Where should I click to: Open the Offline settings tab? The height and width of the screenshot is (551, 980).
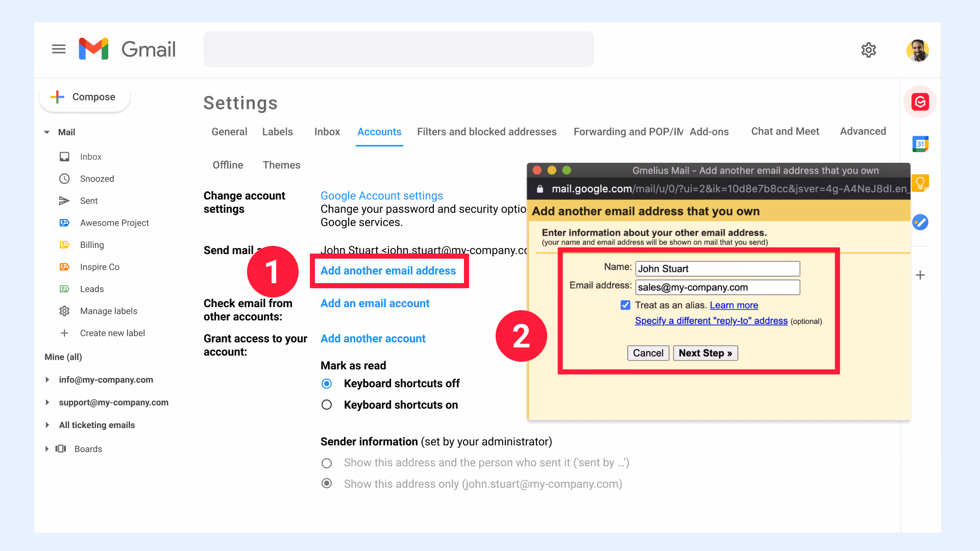pyautogui.click(x=228, y=165)
